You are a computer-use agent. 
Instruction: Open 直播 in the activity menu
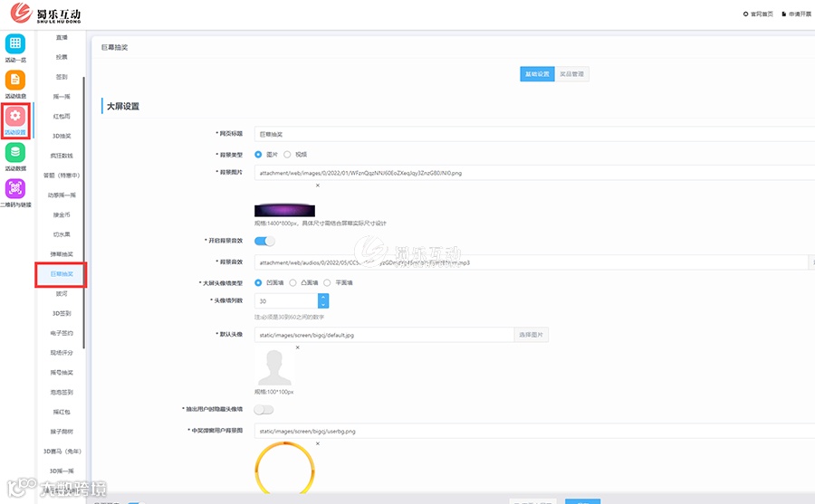click(x=62, y=37)
